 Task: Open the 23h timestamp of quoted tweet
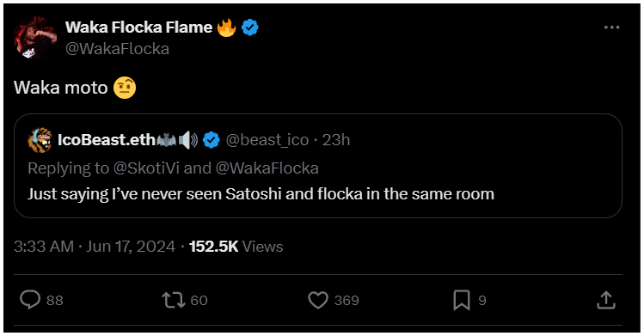336,140
